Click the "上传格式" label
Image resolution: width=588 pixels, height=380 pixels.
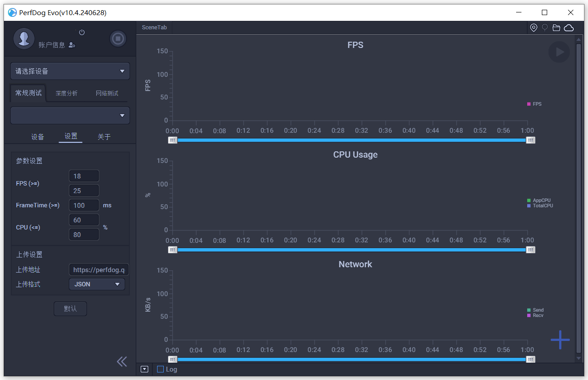[28, 284]
